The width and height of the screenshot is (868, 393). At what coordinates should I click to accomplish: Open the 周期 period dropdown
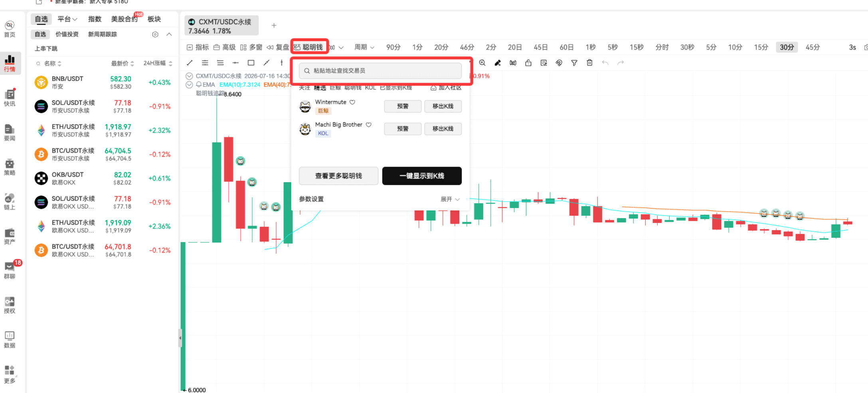364,47
